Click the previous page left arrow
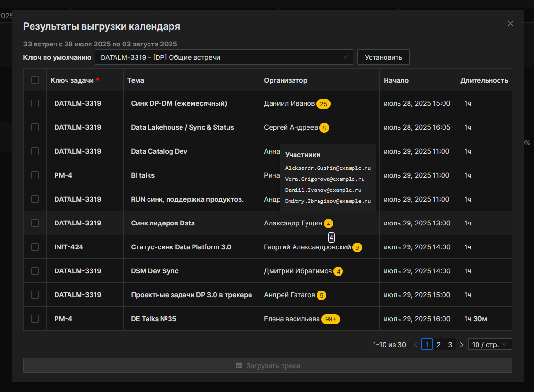The image size is (534, 392). (416, 345)
